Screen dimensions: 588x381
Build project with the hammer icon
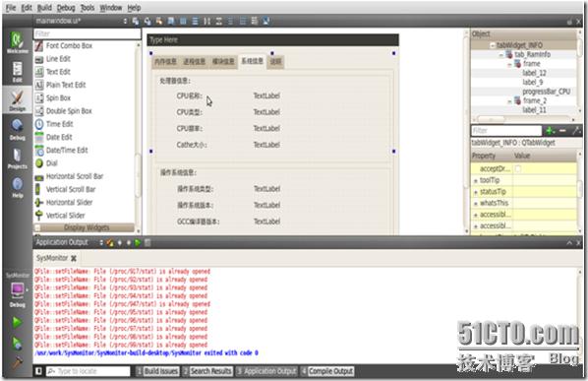[17, 362]
